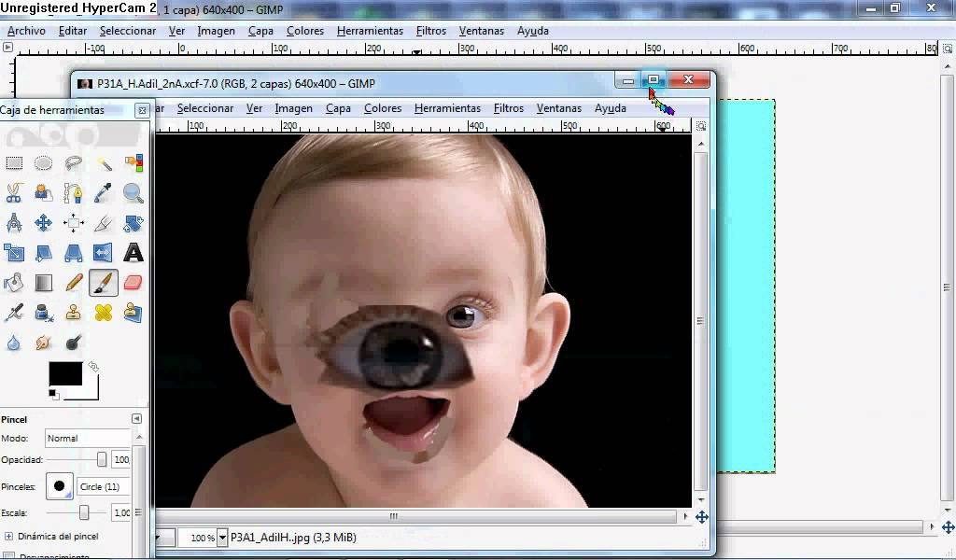Select the Scale tool

tap(14, 253)
